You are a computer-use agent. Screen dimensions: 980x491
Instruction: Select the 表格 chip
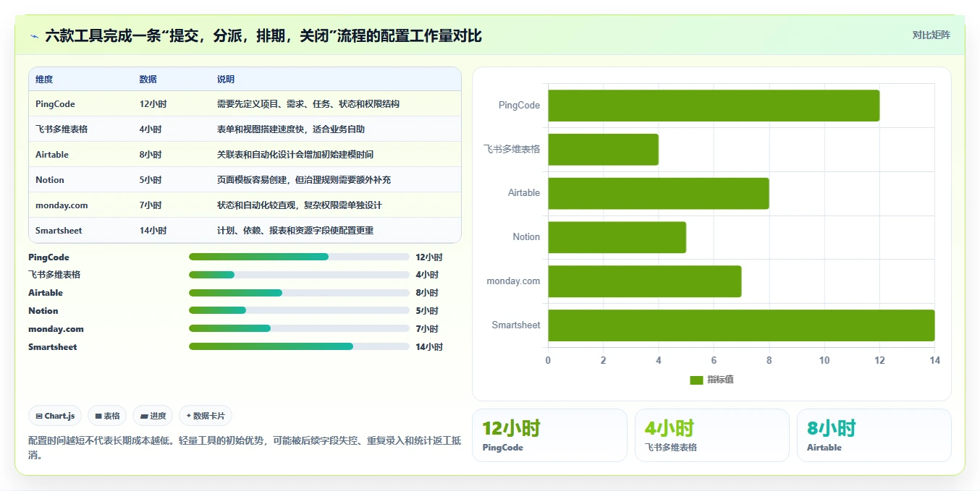[x=107, y=416]
